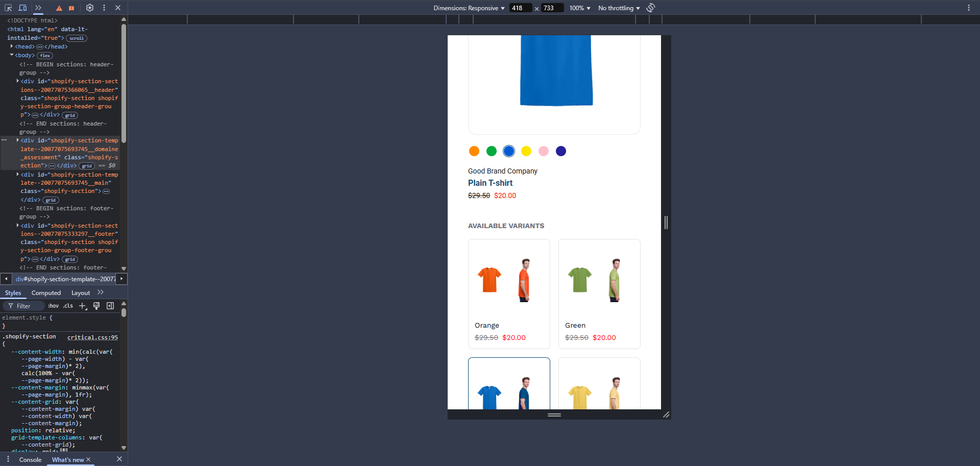Toggle the .cls classes panel

68,306
